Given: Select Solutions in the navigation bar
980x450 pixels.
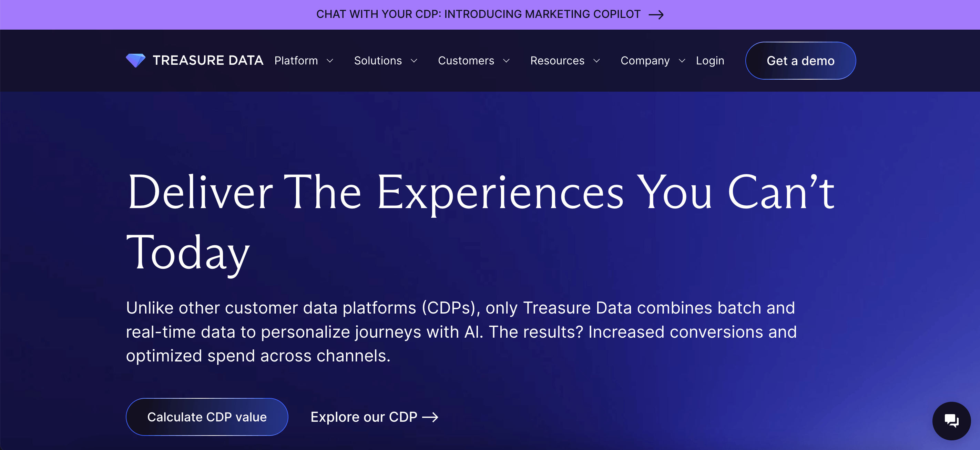Looking at the screenshot, I should click(378, 61).
